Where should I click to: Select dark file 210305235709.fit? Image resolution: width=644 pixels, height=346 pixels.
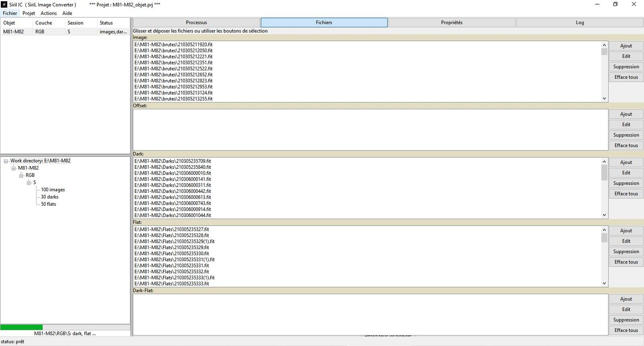pyautogui.click(x=173, y=161)
